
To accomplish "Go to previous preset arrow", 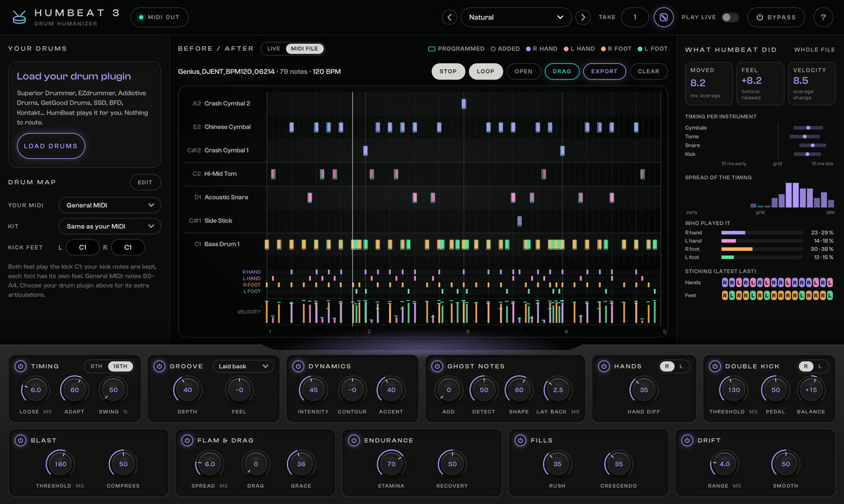I will [x=449, y=18].
